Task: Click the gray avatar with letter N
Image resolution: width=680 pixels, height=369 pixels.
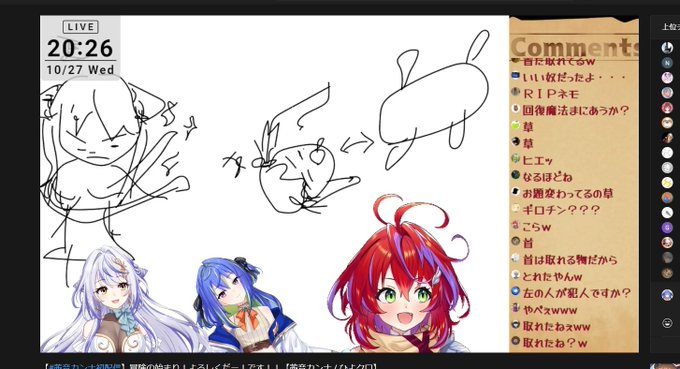Action: (667, 63)
